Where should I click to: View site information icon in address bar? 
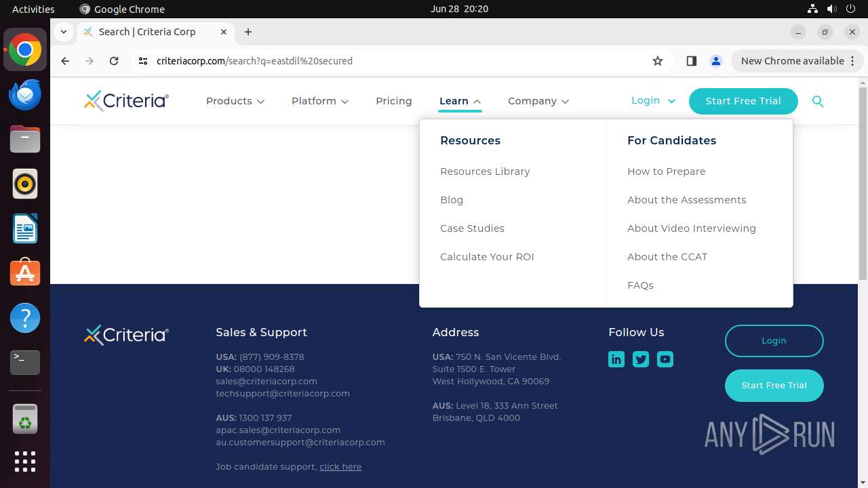click(x=142, y=61)
